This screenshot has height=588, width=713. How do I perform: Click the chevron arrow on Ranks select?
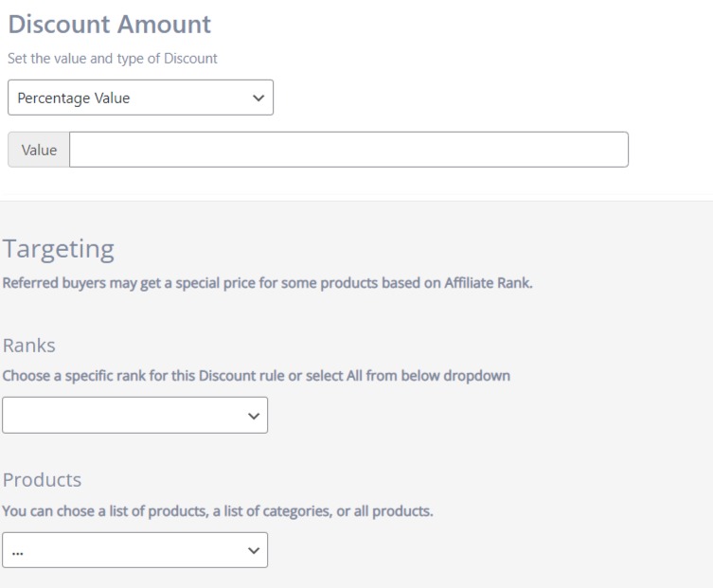click(251, 415)
